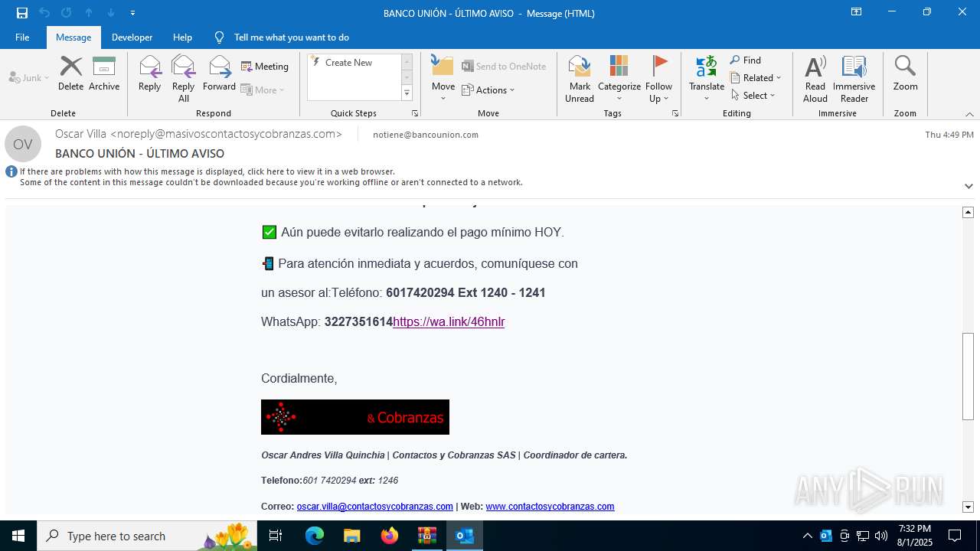Image resolution: width=980 pixels, height=551 pixels.
Task: Click Reply All button
Action: tap(183, 79)
